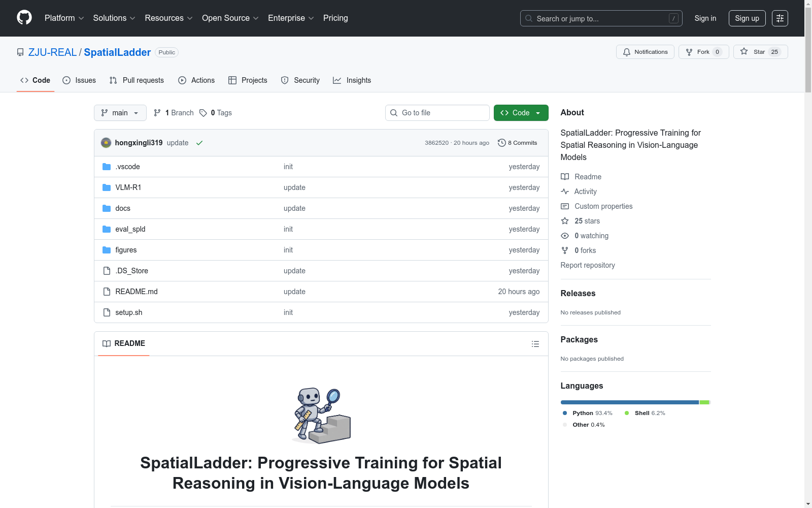Open the main branch selector dropdown
This screenshot has width=812, height=508.
click(x=120, y=113)
